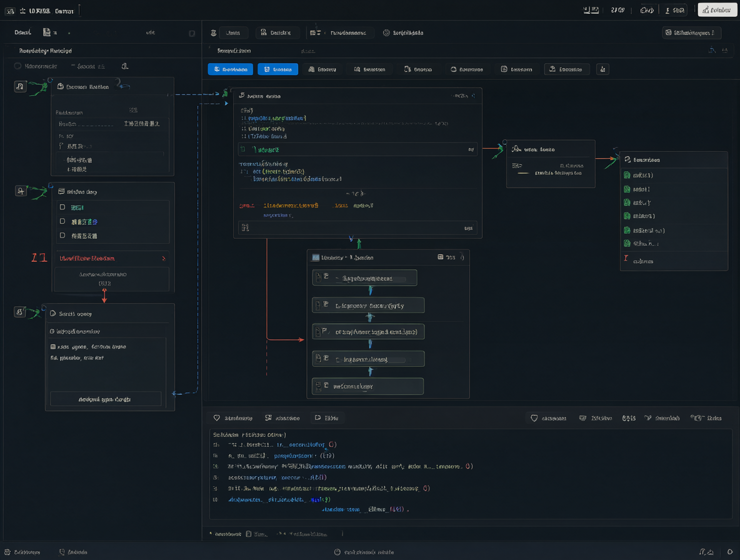Click the lowest green file icon in the right list panel
The height and width of the screenshot is (560, 740).
pos(627,243)
